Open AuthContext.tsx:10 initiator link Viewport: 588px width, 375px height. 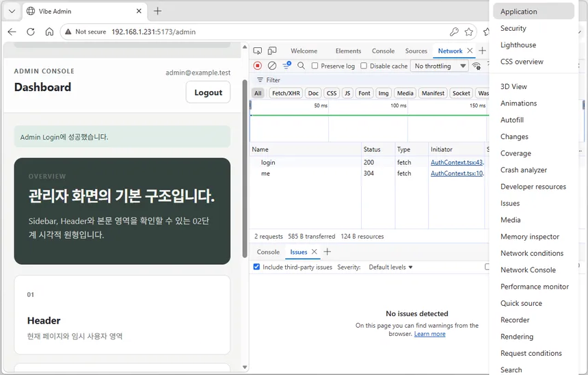(457, 173)
